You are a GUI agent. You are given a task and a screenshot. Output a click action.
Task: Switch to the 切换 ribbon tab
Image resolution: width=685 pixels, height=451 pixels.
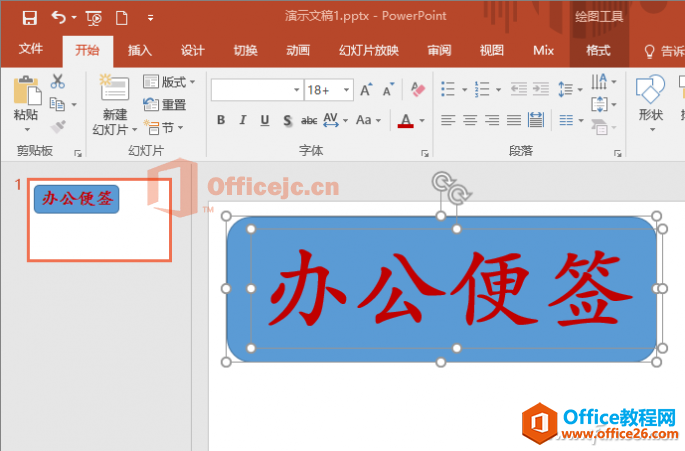[x=246, y=51]
